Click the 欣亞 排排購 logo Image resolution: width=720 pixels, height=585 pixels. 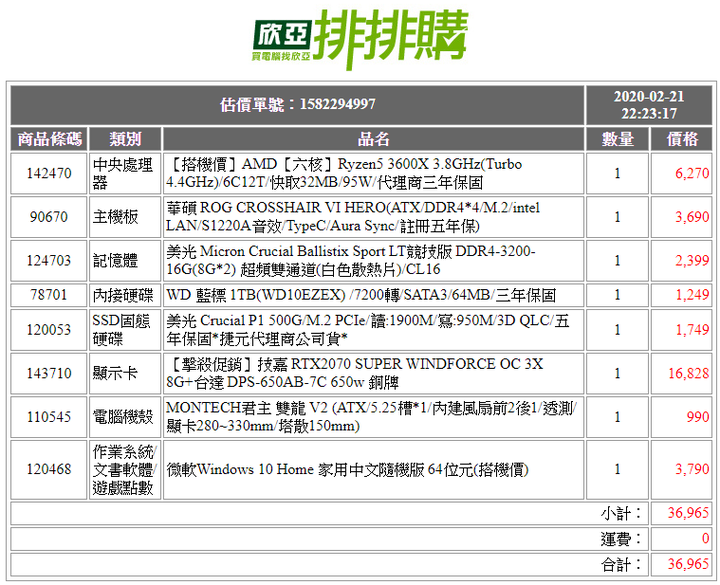click(360, 39)
